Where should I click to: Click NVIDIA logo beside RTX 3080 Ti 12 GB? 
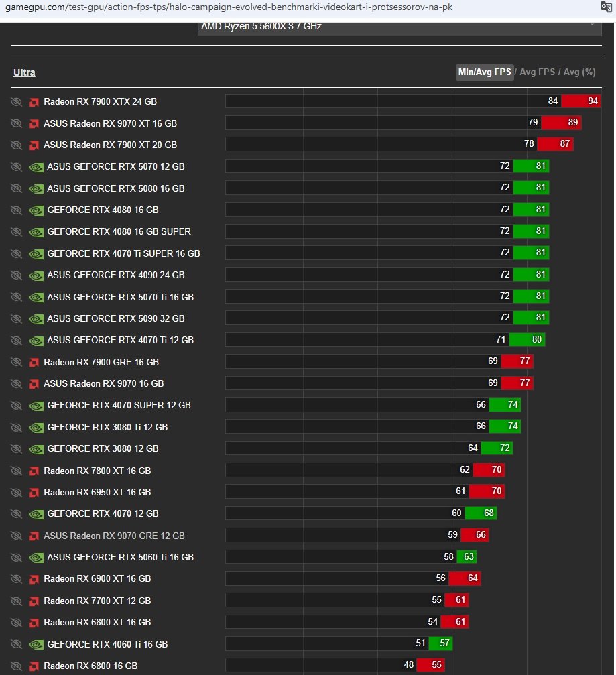click(36, 428)
